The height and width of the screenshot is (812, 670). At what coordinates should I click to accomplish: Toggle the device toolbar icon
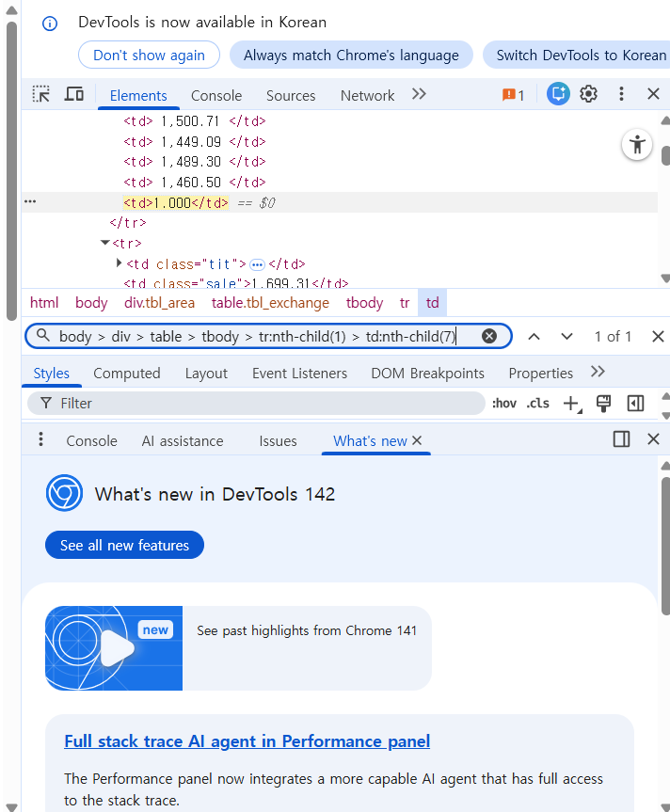tap(74, 94)
